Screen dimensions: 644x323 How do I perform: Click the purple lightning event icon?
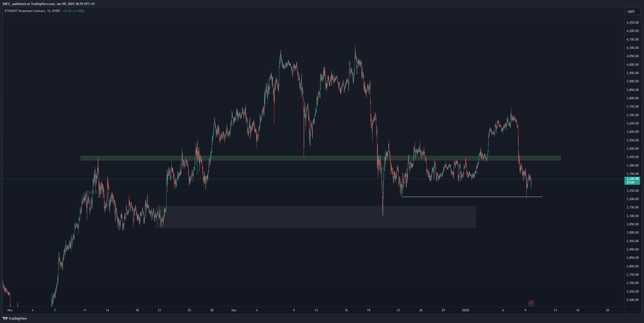point(531,303)
